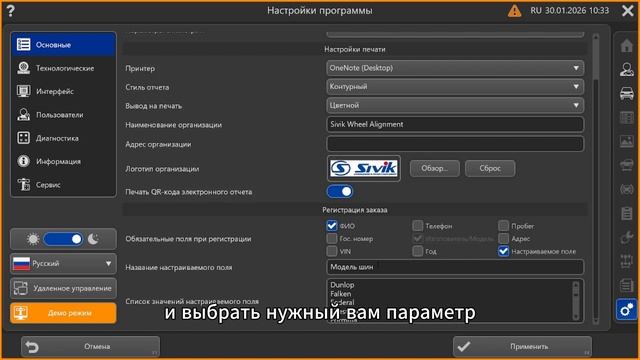Click the Удаленное управление button
The width and height of the screenshot is (640, 360).
click(x=63, y=288)
